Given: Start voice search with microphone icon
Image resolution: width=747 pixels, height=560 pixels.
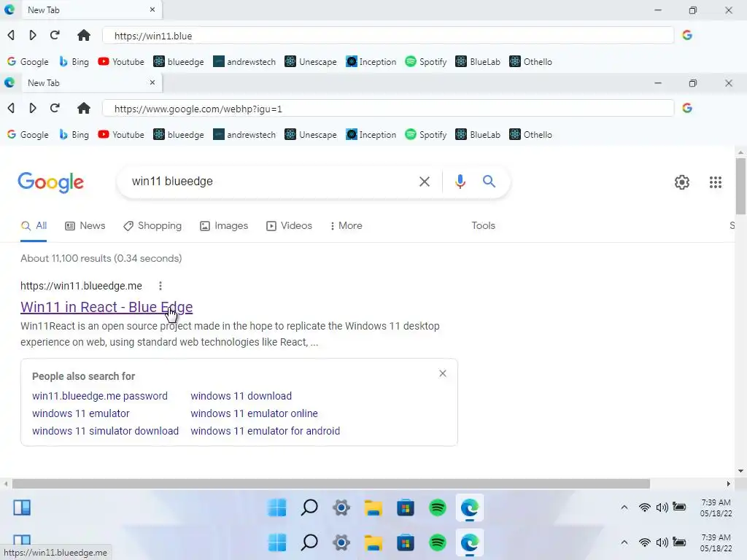Looking at the screenshot, I should 460,182.
